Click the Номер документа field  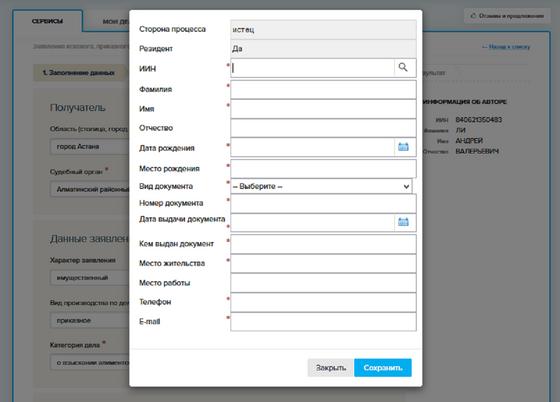tap(323, 203)
